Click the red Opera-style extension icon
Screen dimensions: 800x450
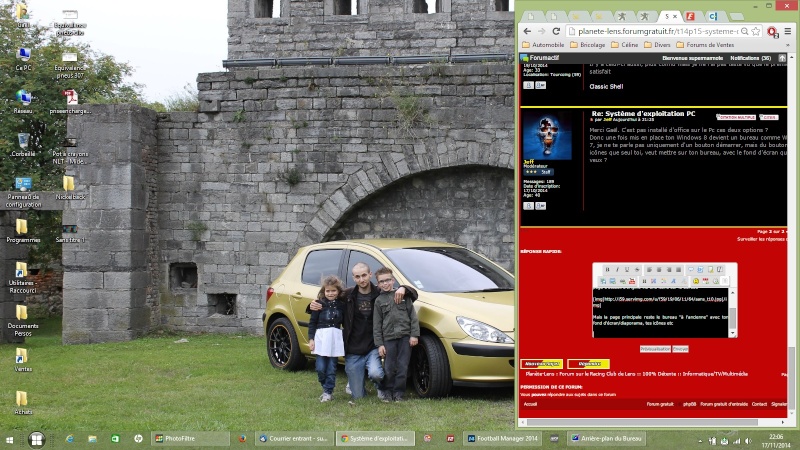772,32
